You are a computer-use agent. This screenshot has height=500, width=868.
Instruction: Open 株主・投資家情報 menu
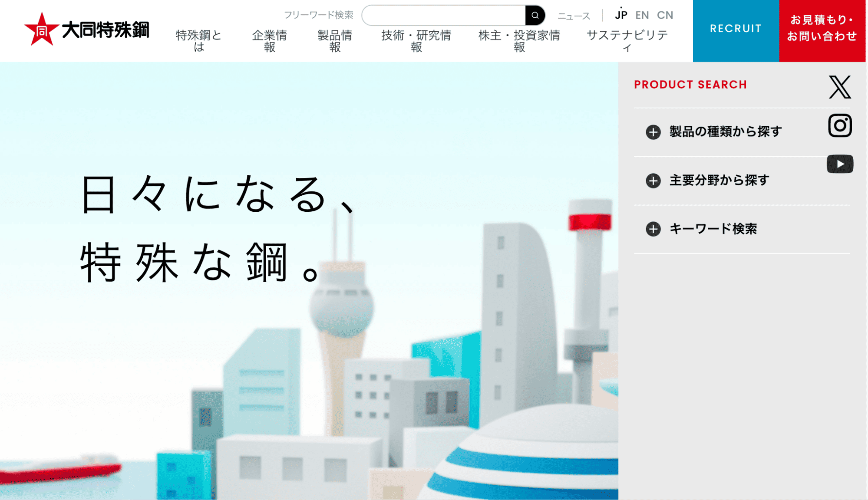click(x=519, y=41)
